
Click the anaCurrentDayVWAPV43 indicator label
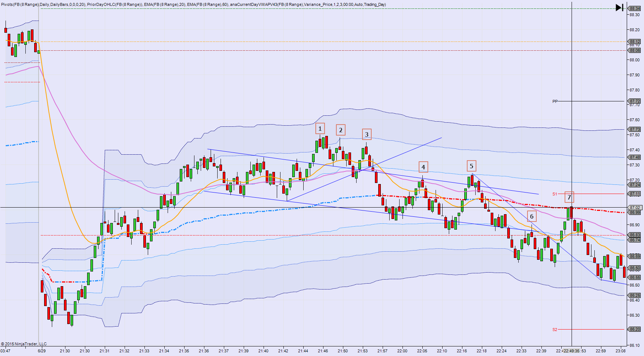[308, 4]
